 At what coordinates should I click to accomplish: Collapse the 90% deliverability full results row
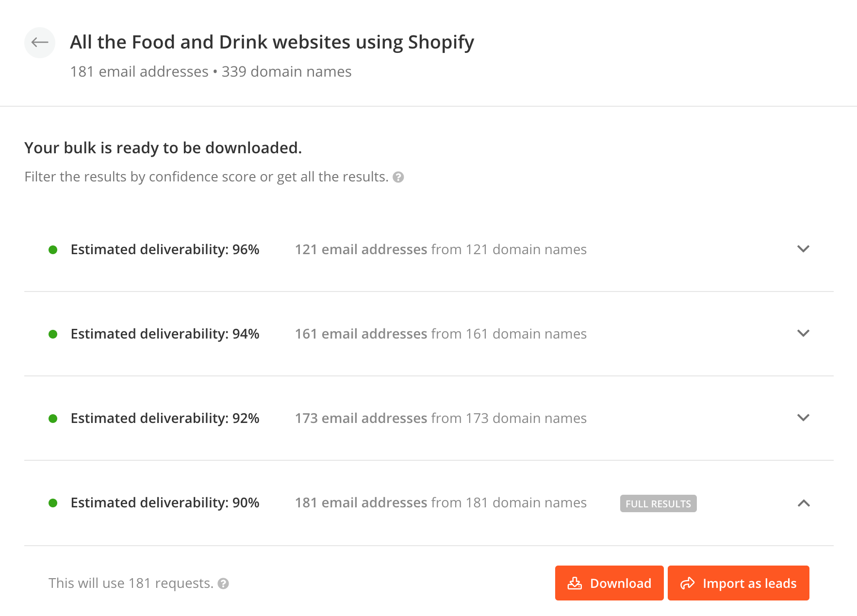(804, 503)
